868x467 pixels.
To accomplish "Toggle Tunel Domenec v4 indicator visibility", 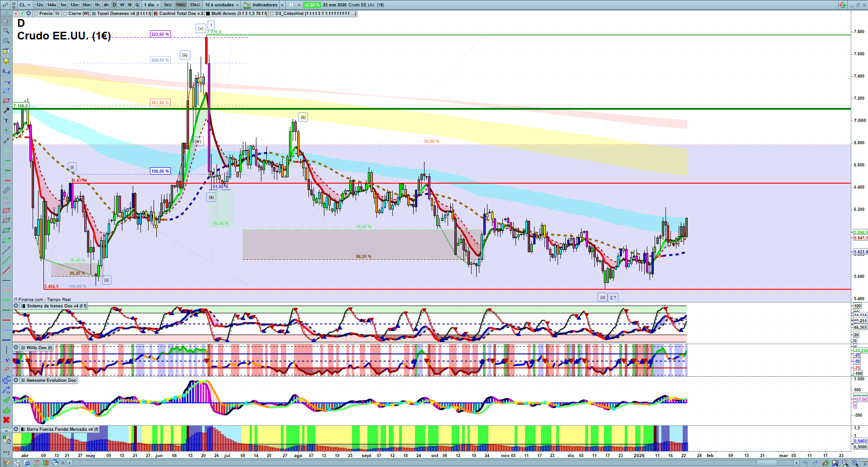I will click(x=94, y=14).
